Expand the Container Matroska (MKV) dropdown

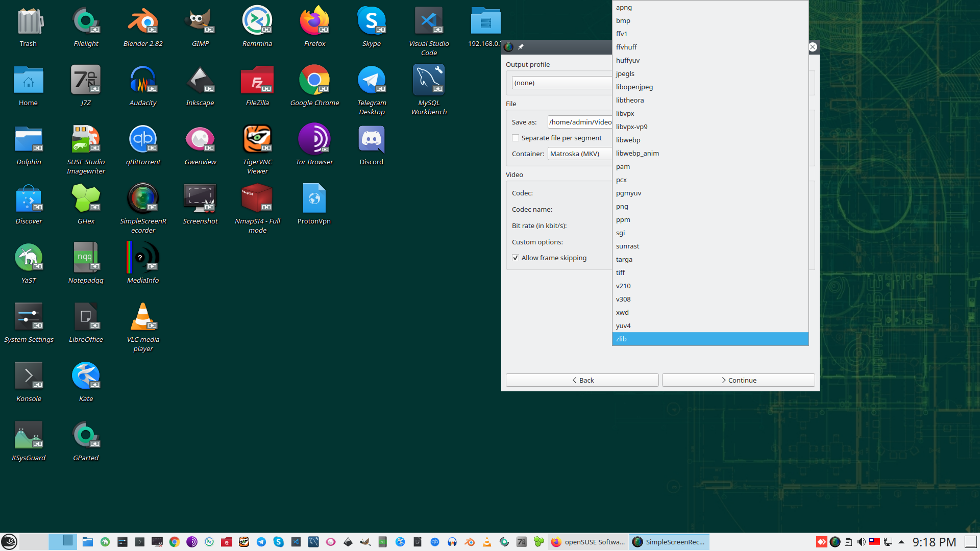pyautogui.click(x=579, y=154)
